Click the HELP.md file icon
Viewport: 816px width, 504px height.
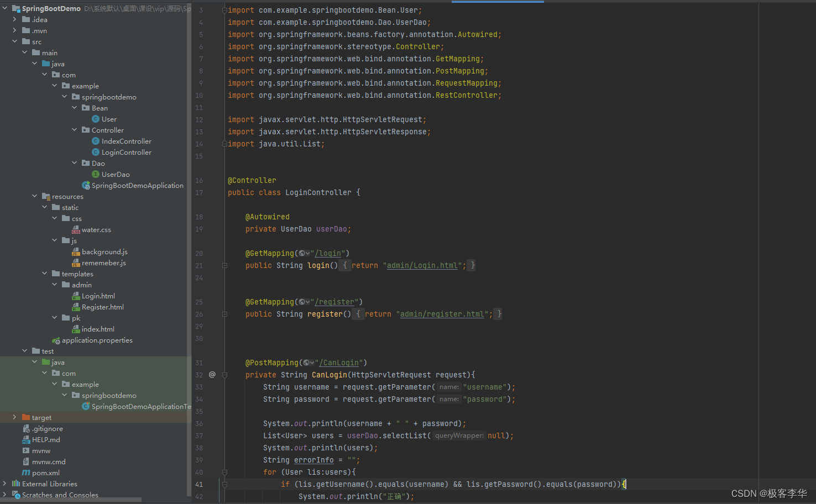click(26, 439)
